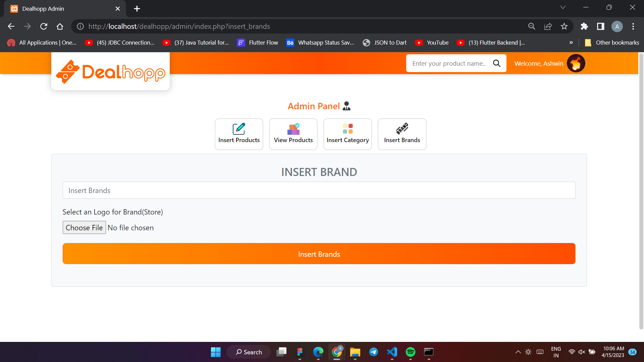Open JSON to Dart bookmark
The height and width of the screenshot is (362, 644).
(x=385, y=43)
